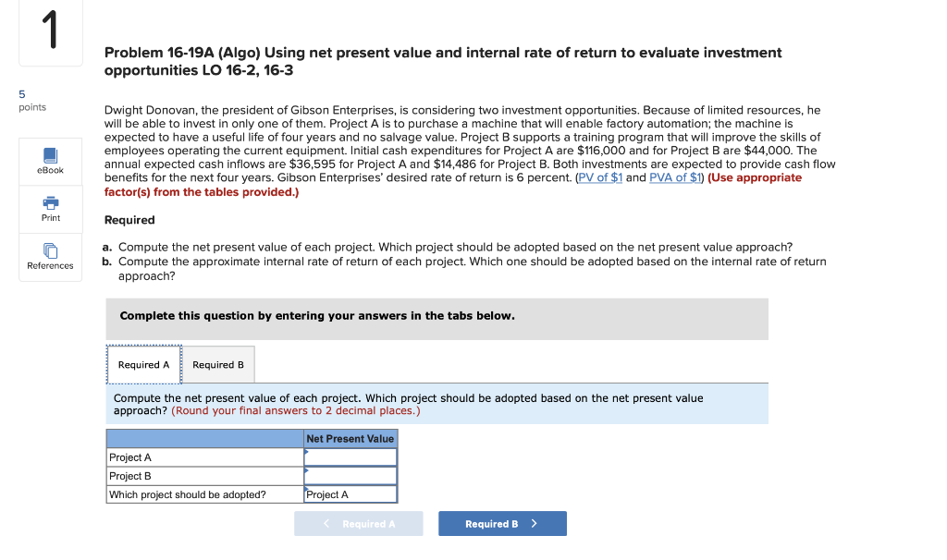Select the Required A tab

[144, 364]
